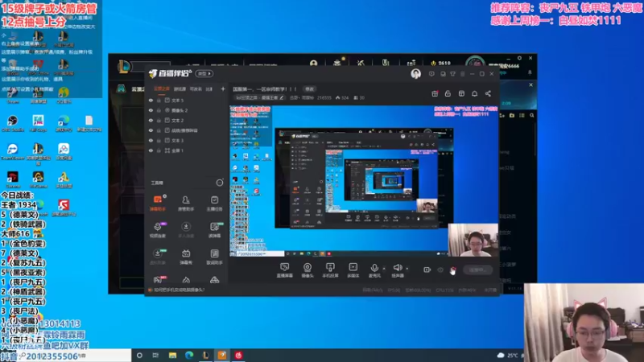The height and width of the screenshot is (362, 644).
Task: Hide the 文本 2 source
Action: pyautogui.click(x=151, y=120)
